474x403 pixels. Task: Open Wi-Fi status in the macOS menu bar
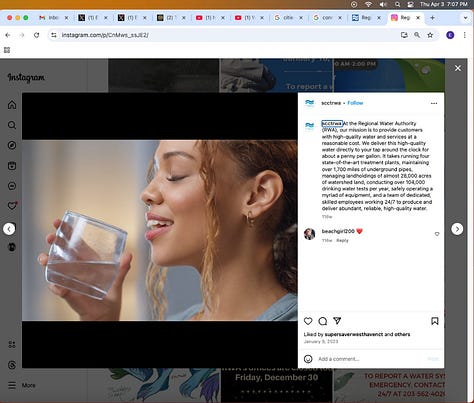pyautogui.click(x=368, y=4)
